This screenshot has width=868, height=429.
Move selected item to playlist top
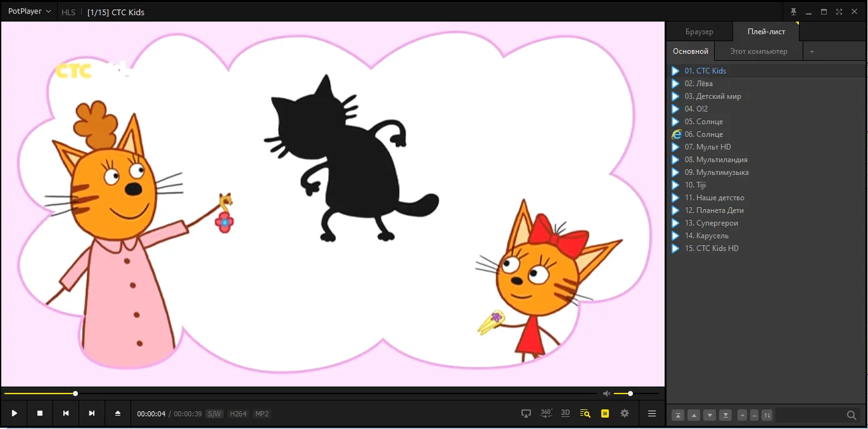[679, 415]
